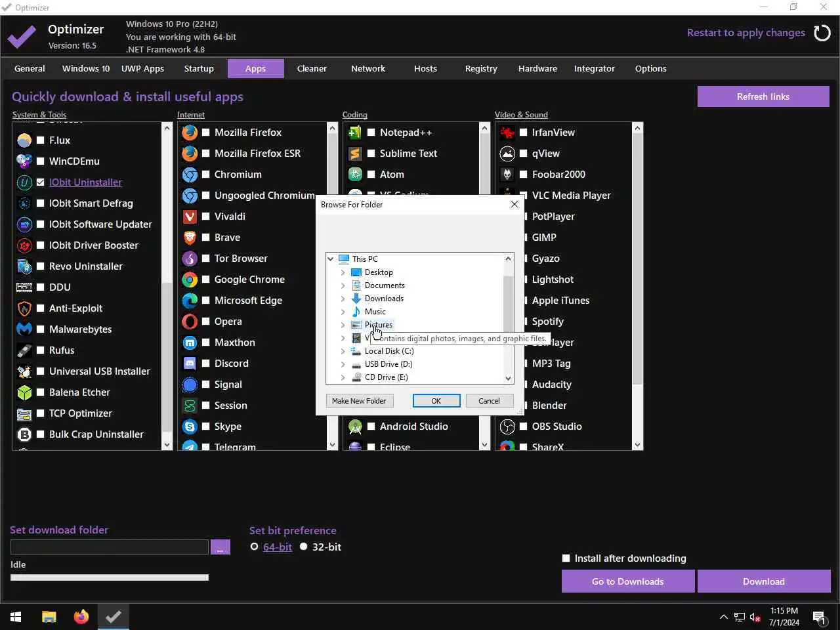Click the Brave browser icon
This screenshot has width=840, height=630.
tap(190, 238)
